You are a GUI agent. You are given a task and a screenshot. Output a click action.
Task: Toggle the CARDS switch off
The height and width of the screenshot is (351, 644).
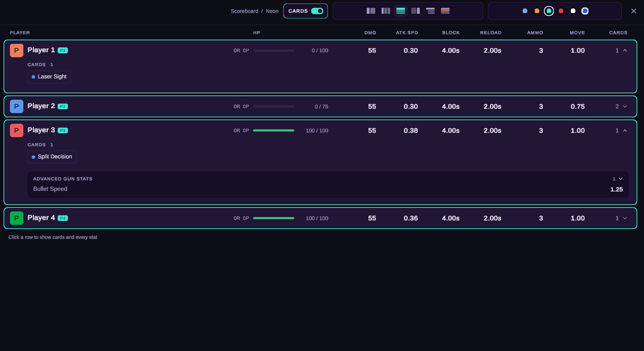(317, 11)
